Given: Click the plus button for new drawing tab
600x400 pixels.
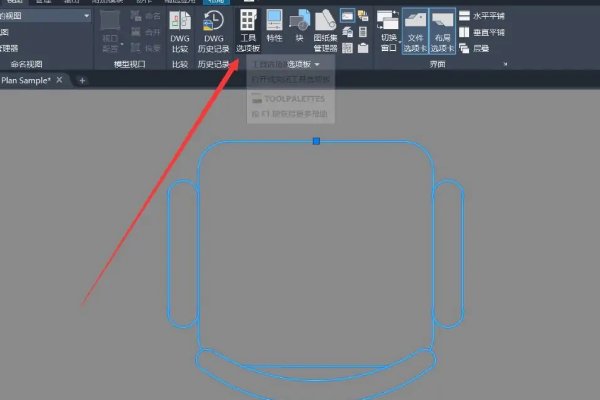Looking at the screenshot, I should click(82, 80).
